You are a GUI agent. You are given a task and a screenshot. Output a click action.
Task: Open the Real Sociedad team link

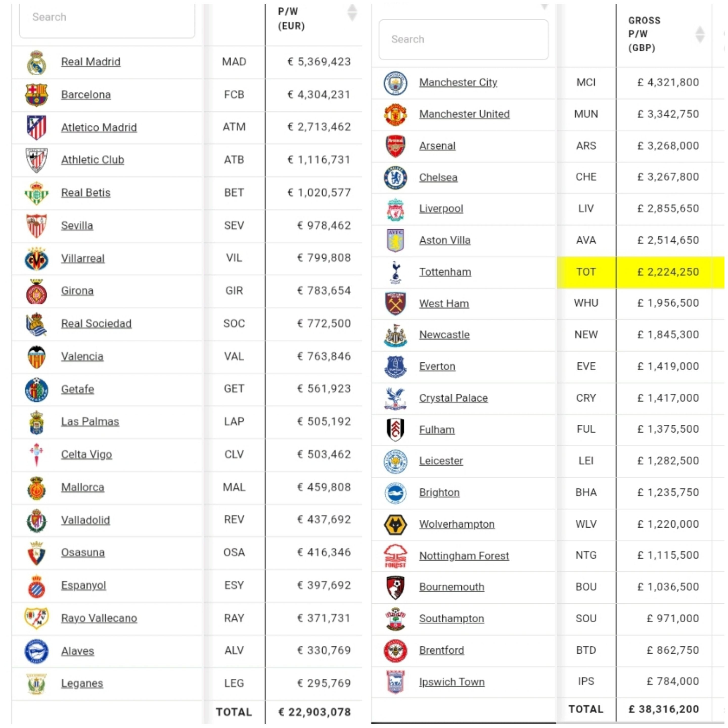(x=97, y=324)
